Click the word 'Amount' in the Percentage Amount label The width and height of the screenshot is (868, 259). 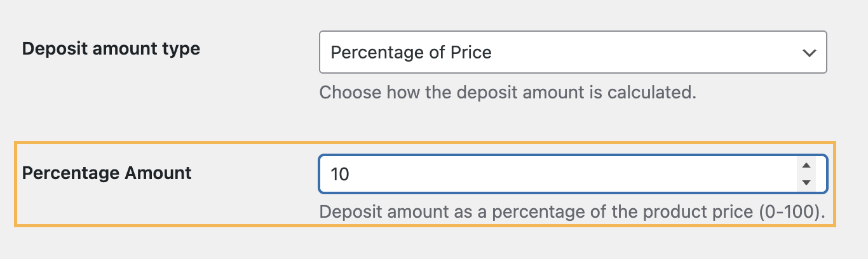pyautogui.click(x=156, y=172)
